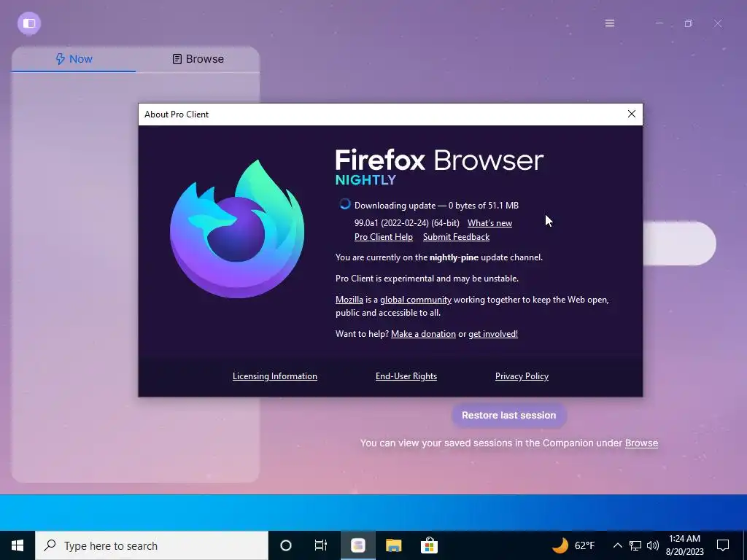Click the weather widget showing 62°F
The height and width of the screenshot is (560, 747).
coord(573,545)
